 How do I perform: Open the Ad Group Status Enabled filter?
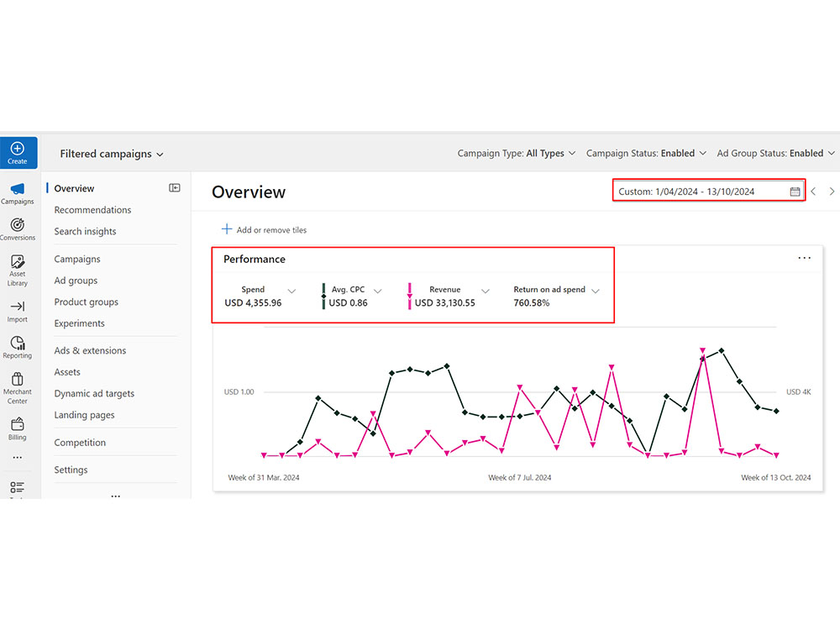click(x=775, y=153)
